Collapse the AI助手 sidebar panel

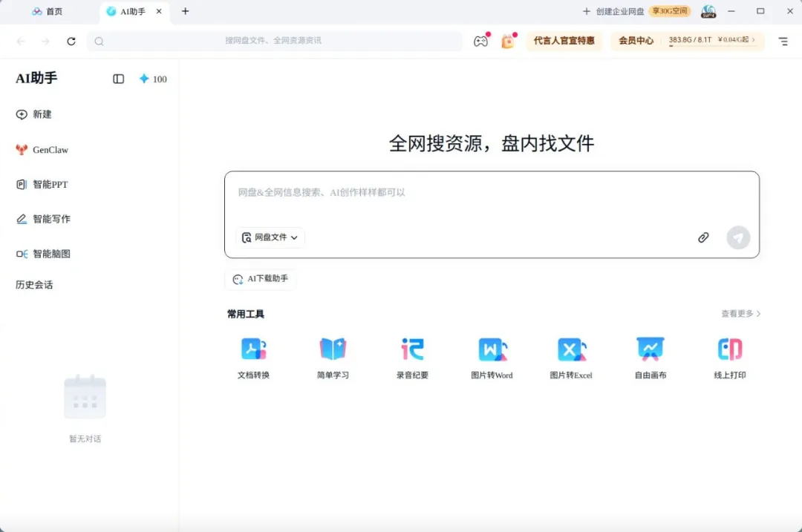point(118,79)
